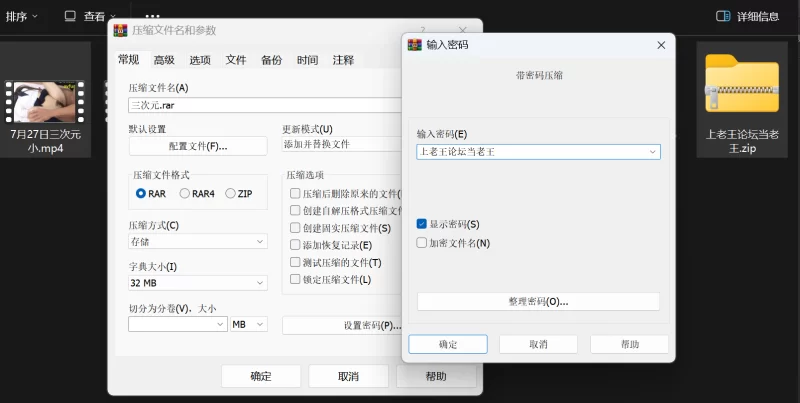Open the 排序 sort menu

pyautogui.click(x=22, y=16)
